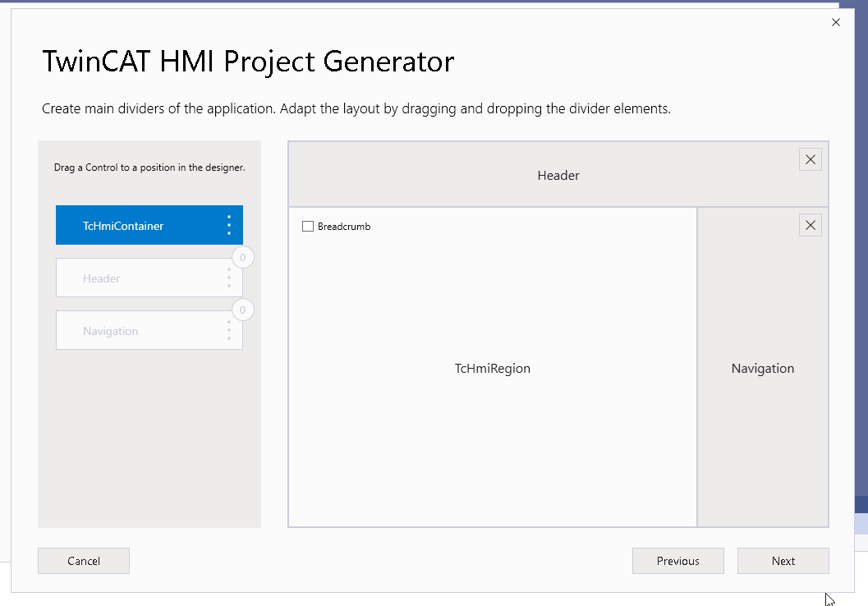Go back with the Previous button
Viewport: 868px width, 606px height.
tap(678, 561)
